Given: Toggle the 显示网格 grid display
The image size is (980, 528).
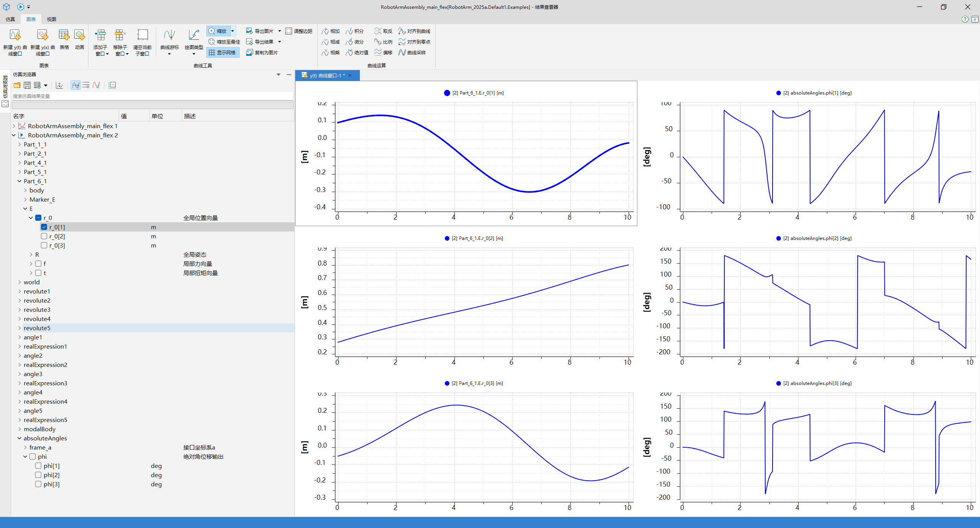Looking at the screenshot, I should (x=223, y=52).
